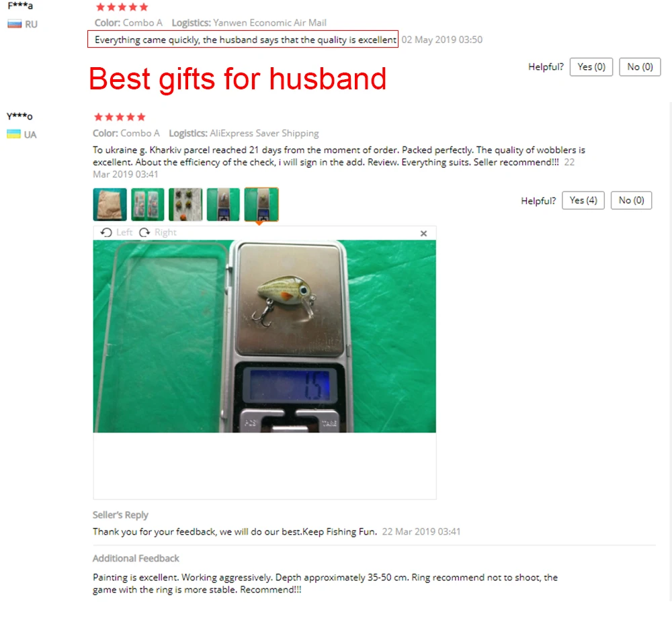Click the page scrollbar on the right edge

tap(670, 351)
